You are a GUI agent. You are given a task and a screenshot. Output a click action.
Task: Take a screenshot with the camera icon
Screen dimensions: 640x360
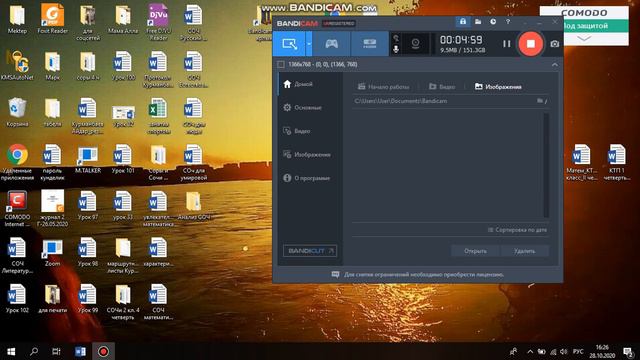click(554, 44)
